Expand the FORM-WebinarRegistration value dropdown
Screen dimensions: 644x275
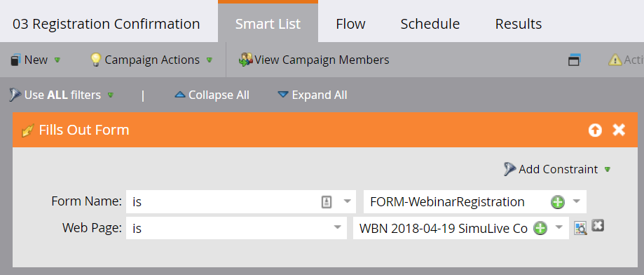(576, 201)
